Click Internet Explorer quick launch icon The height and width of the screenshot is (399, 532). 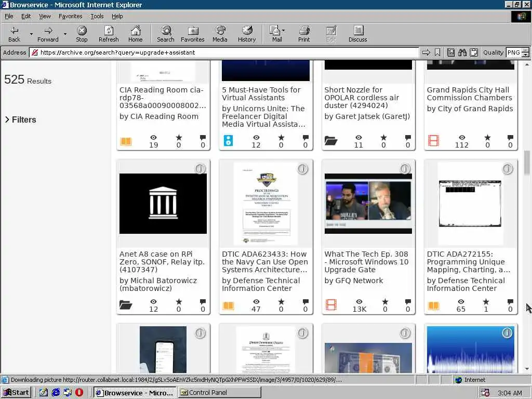tap(55, 393)
